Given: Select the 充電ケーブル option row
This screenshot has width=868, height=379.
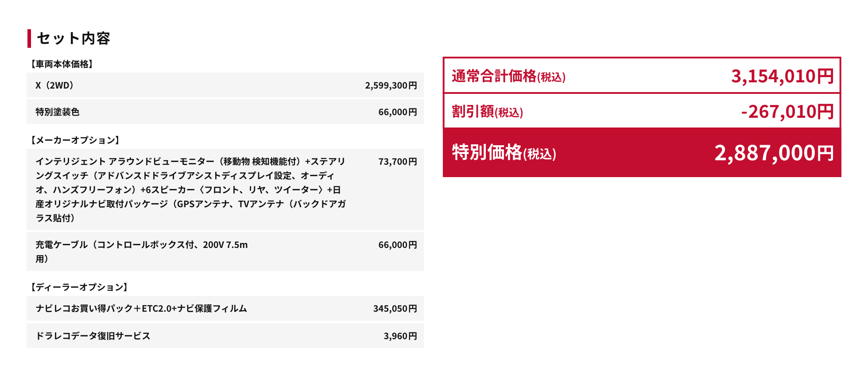Looking at the screenshot, I should click(x=225, y=251).
